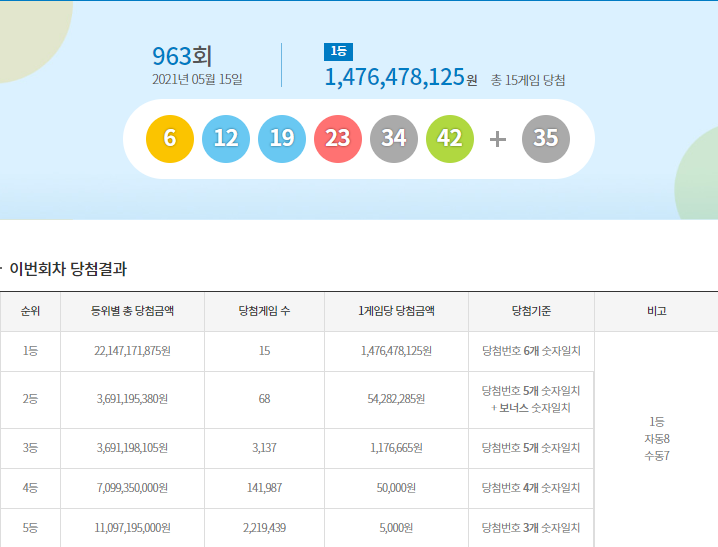Viewport: 718px width, 547px height.
Task: Click the 등위별 총 당첨금액 column header
Action: point(132,311)
